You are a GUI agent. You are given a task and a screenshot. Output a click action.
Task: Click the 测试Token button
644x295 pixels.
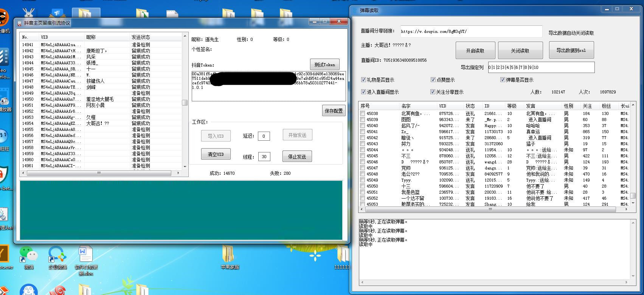(324, 65)
